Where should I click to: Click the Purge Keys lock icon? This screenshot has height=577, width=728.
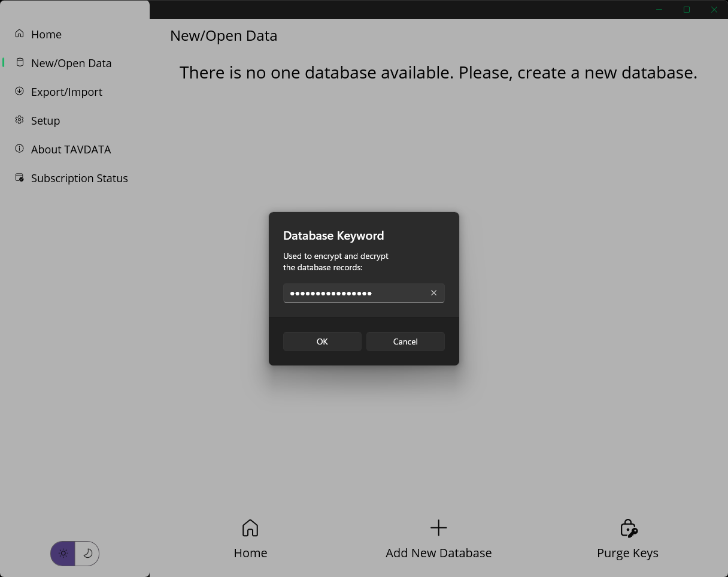[x=628, y=528]
